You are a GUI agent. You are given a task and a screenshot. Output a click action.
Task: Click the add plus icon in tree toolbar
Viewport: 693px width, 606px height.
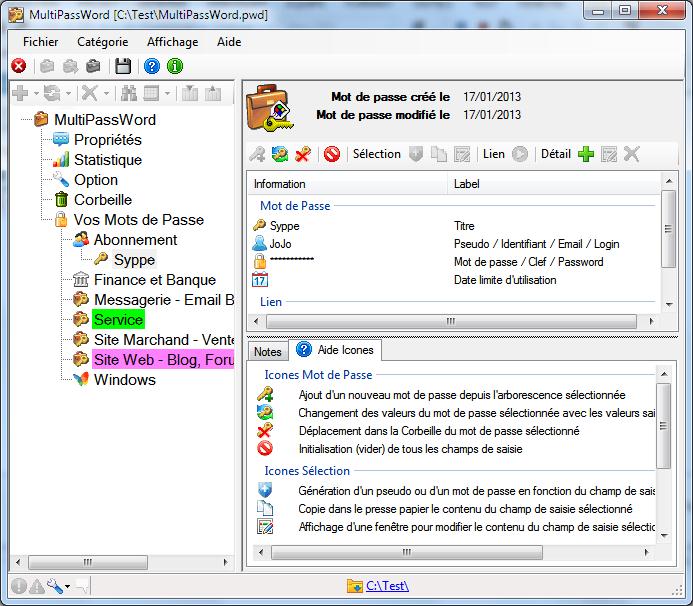coord(20,93)
